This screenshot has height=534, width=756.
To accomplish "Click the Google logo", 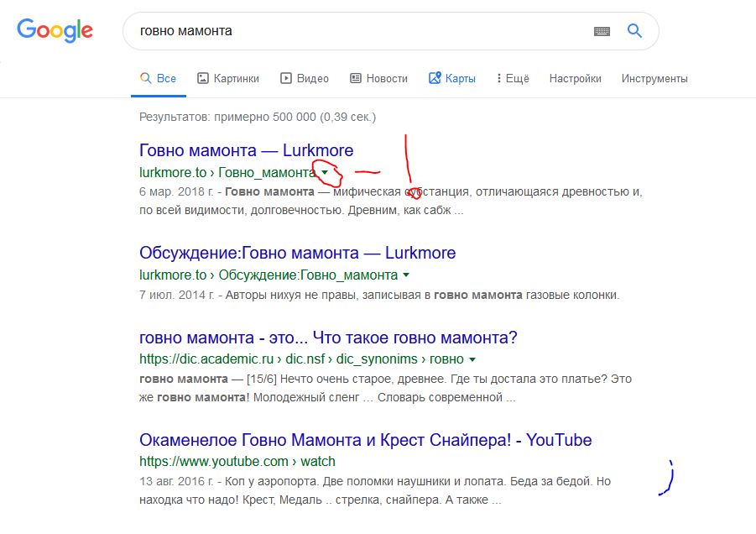I will pos(55,31).
